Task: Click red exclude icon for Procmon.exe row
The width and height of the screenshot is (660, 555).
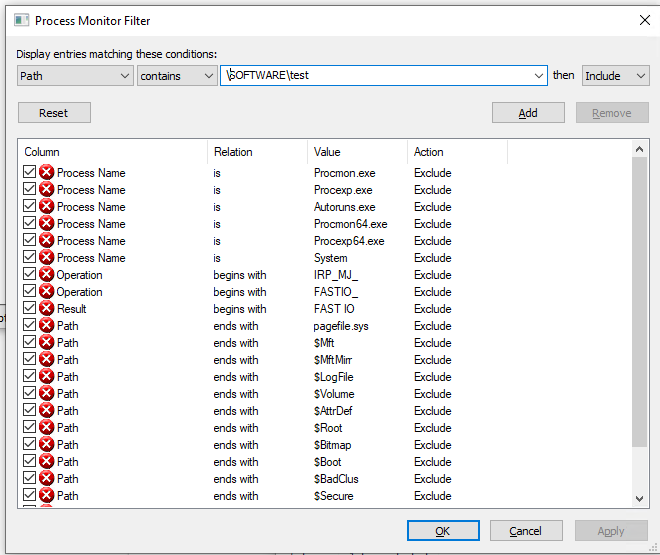Action: coord(47,173)
